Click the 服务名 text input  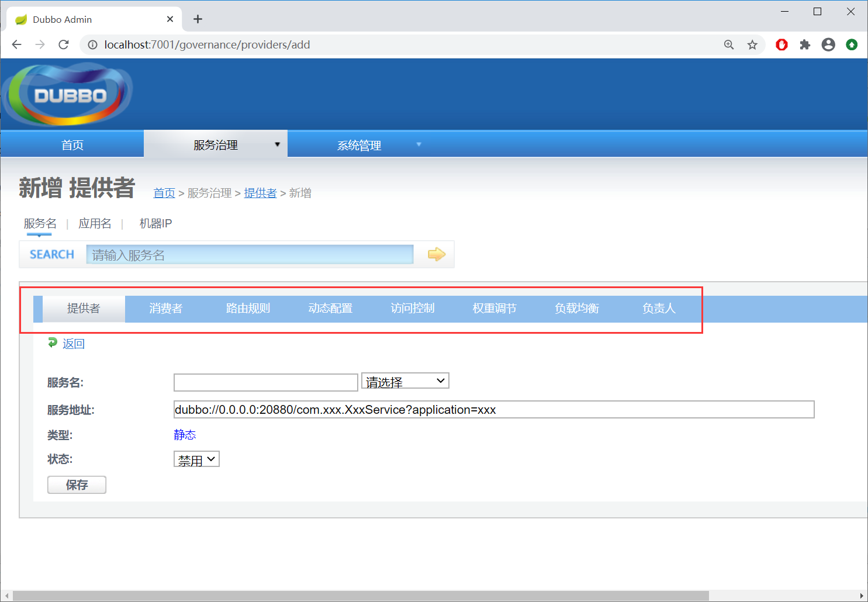point(266,382)
